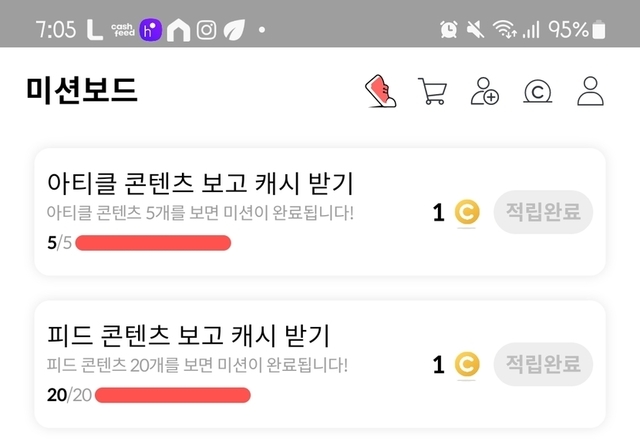The image size is (640, 440).
Task: Open the step-counter shoe icon
Action: 379,91
